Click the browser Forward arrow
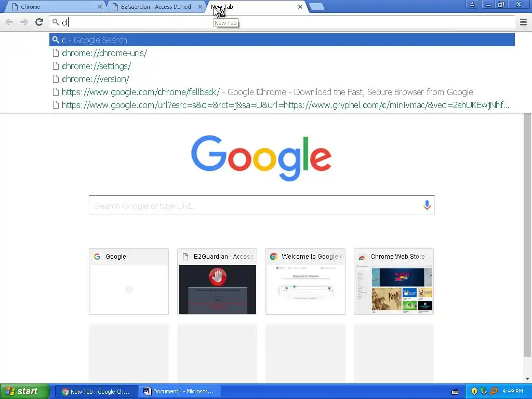Viewport: 532px width, 399px height. pos(24,22)
